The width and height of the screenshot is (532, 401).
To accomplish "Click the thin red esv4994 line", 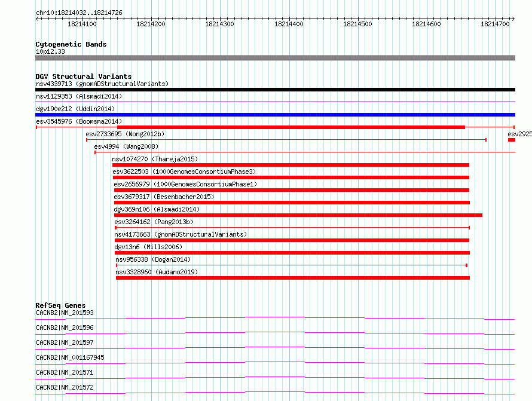I will pyautogui.click(x=305, y=152).
